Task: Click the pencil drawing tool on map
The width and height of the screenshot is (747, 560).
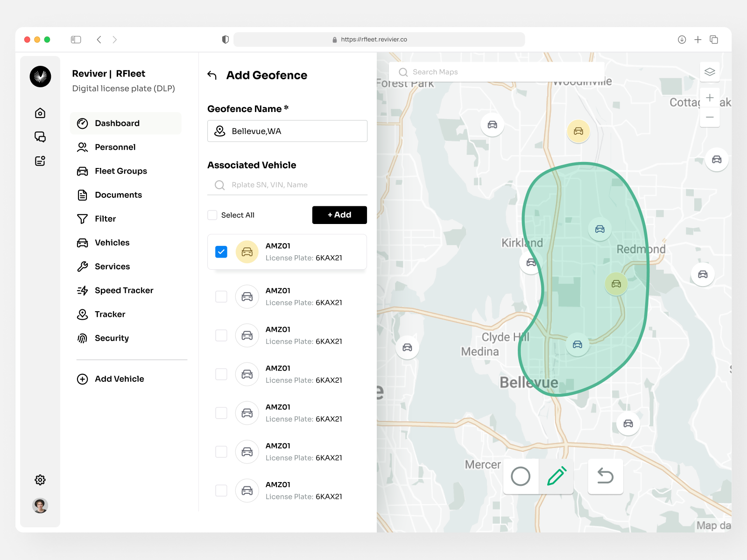Action: click(556, 476)
